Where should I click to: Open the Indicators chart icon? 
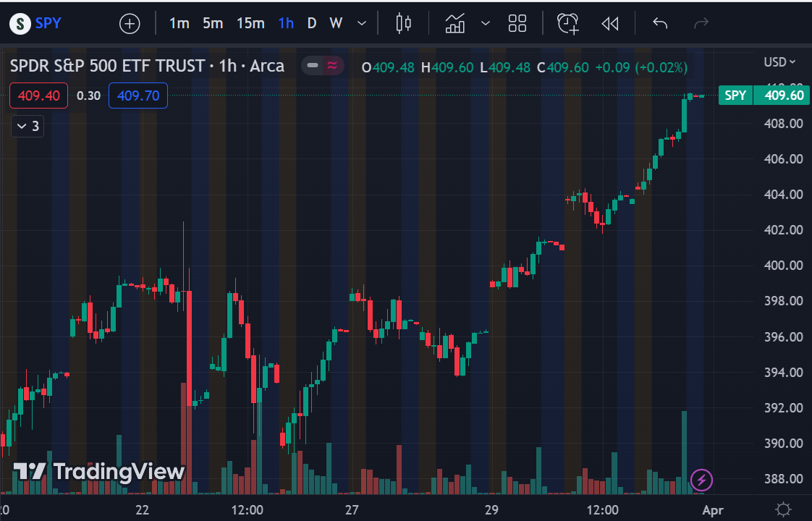pos(455,23)
